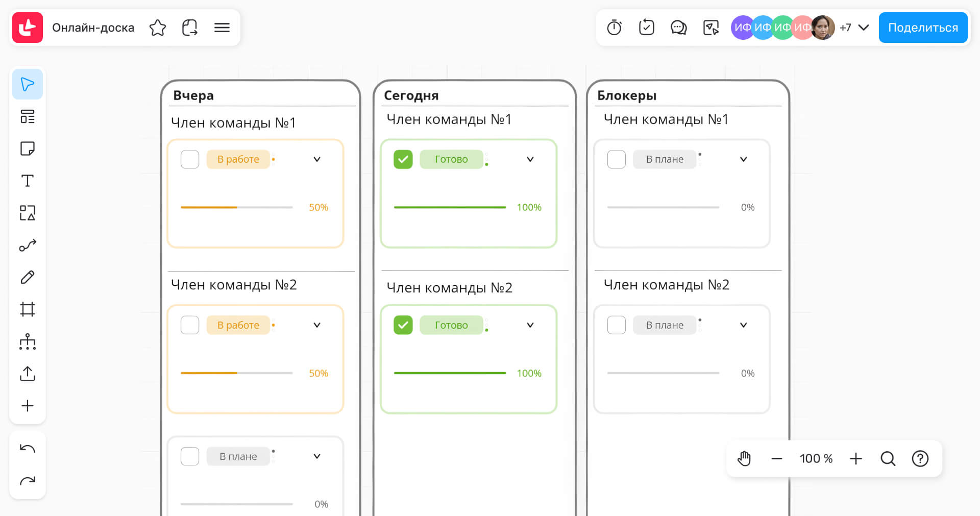Select the frame tool
980x516 pixels.
coord(28,309)
